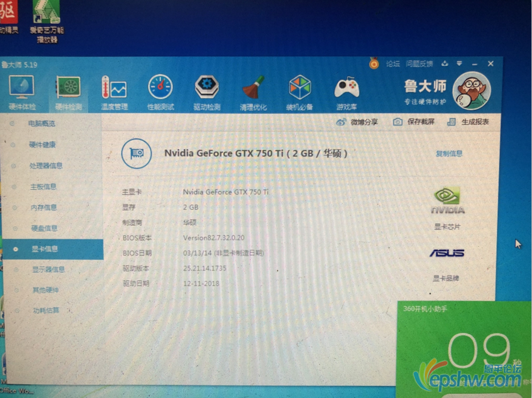Select 主板信息 in the sidebar
Viewport: 532px width, 398px height.
tap(44, 187)
